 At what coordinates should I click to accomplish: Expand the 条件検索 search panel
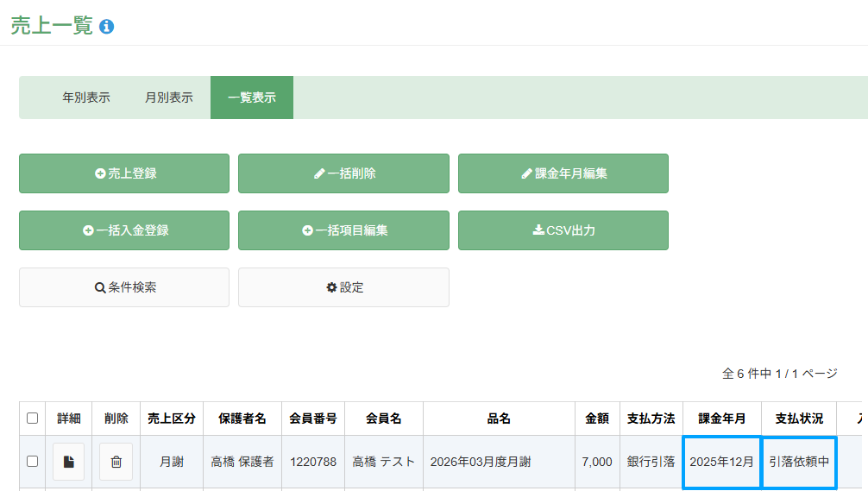[x=124, y=287]
